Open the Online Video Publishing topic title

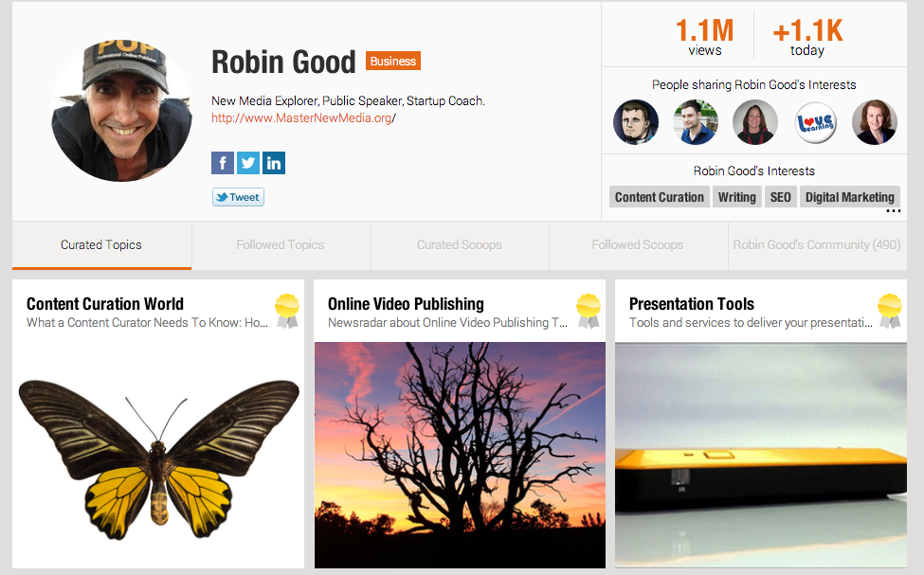click(x=406, y=304)
